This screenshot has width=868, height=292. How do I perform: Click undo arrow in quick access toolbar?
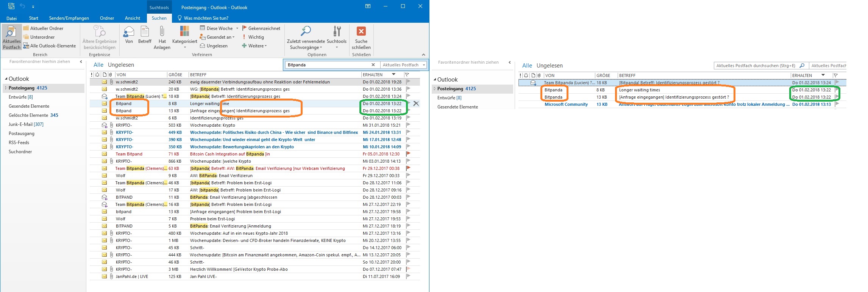point(22,6)
